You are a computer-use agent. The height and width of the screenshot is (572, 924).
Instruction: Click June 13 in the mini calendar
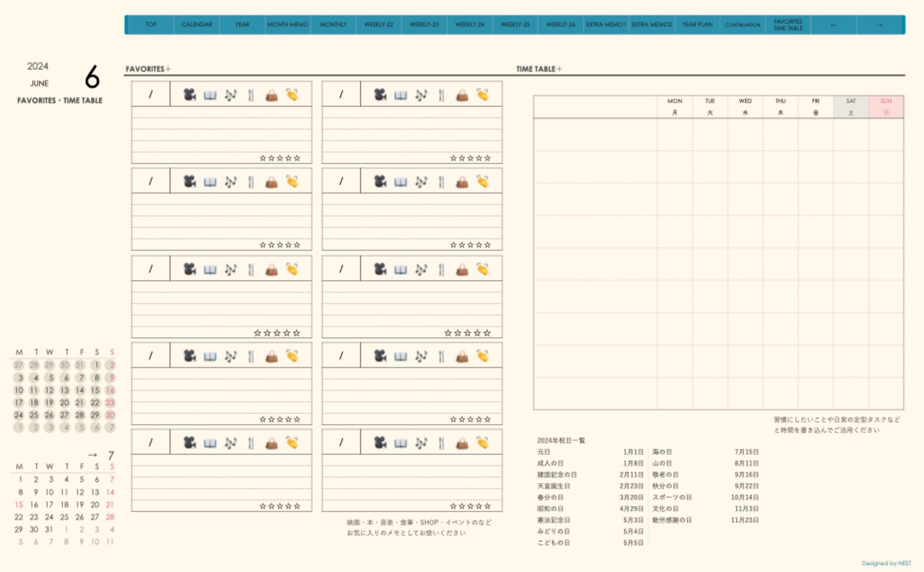point(64,390)
